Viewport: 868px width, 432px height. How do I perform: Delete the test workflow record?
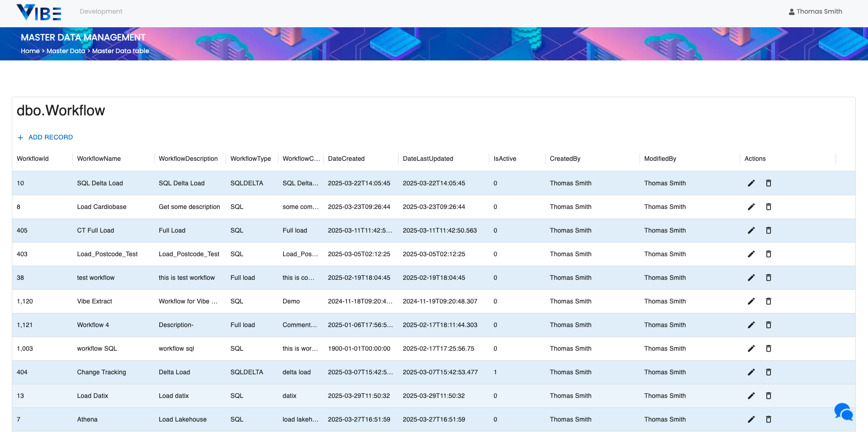tap(769, 278)
